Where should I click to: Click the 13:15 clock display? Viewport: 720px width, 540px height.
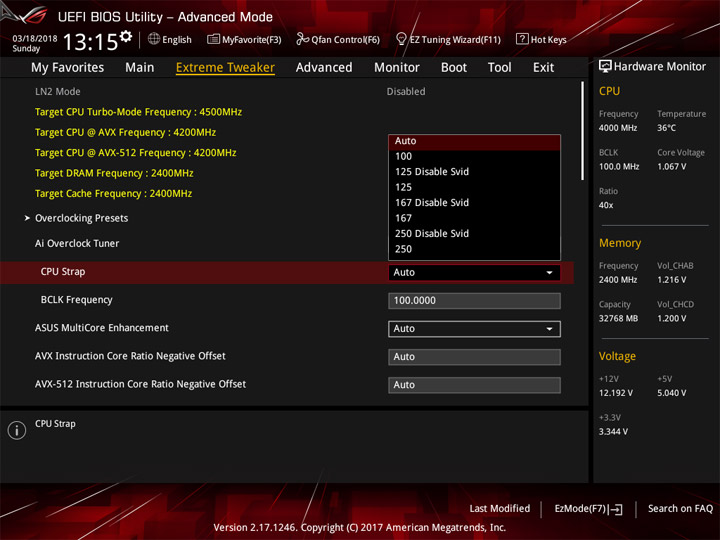[90, 42]
